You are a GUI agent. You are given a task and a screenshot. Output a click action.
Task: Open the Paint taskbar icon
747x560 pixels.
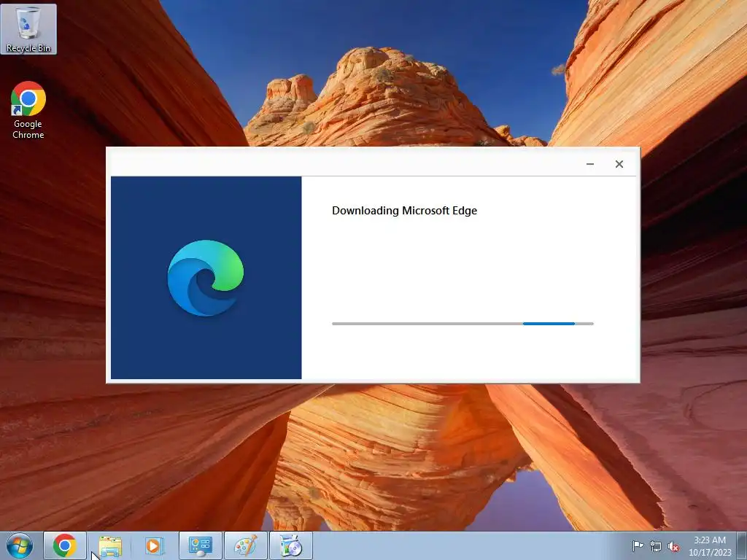(245, 545)
